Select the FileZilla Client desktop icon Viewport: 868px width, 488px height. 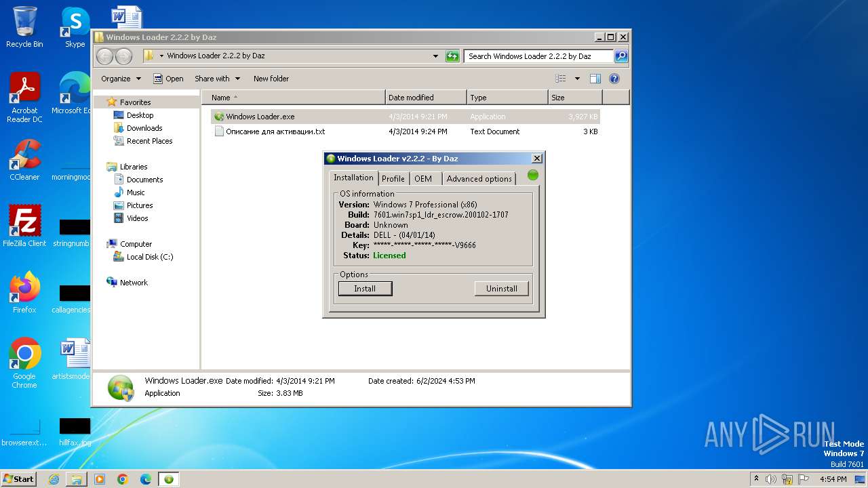pos(24,226)
